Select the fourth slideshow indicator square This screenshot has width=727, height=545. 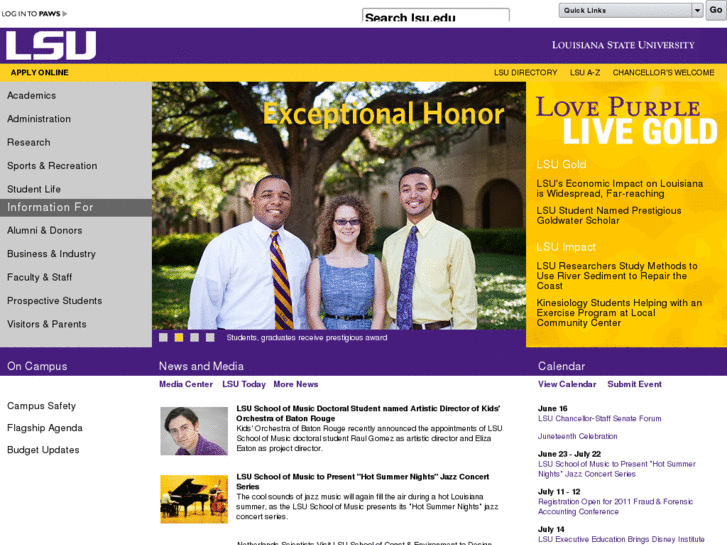pyautogui.click(x=210, y=337)
